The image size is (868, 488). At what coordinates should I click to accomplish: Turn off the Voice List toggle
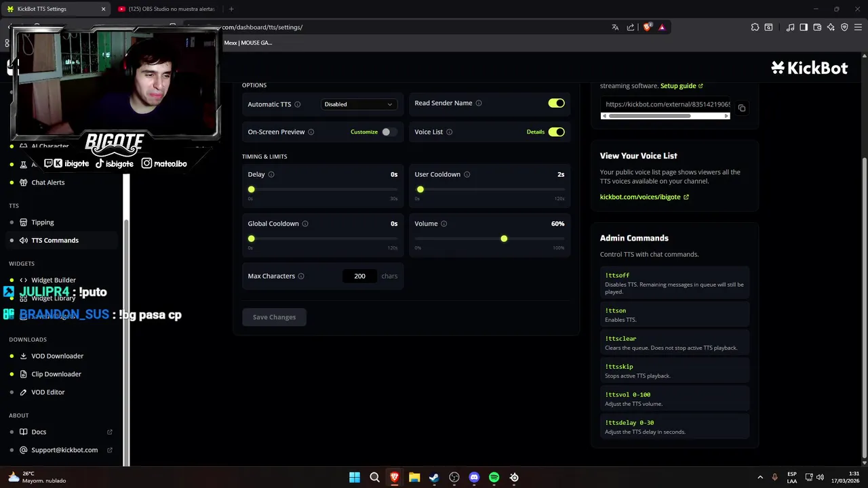click(x=557, y=132)
